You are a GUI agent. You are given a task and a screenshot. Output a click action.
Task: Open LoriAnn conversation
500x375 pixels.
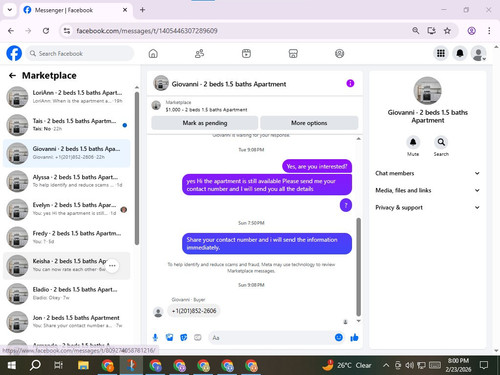coord(67,97)
